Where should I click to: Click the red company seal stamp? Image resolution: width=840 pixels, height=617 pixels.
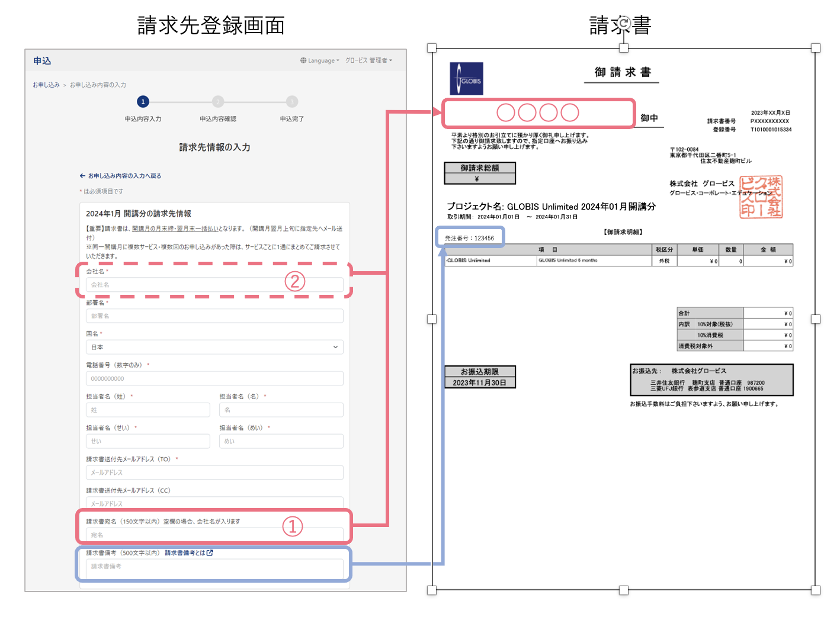pos(761,197)
